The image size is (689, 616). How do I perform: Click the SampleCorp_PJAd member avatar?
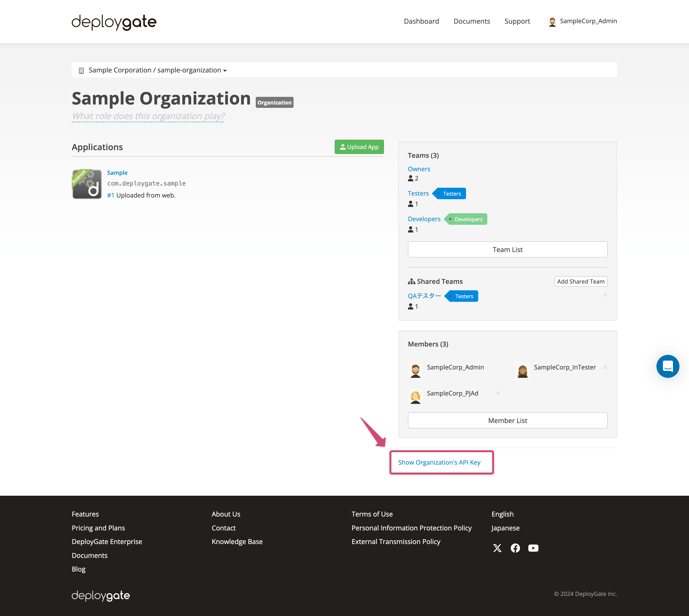415,397
